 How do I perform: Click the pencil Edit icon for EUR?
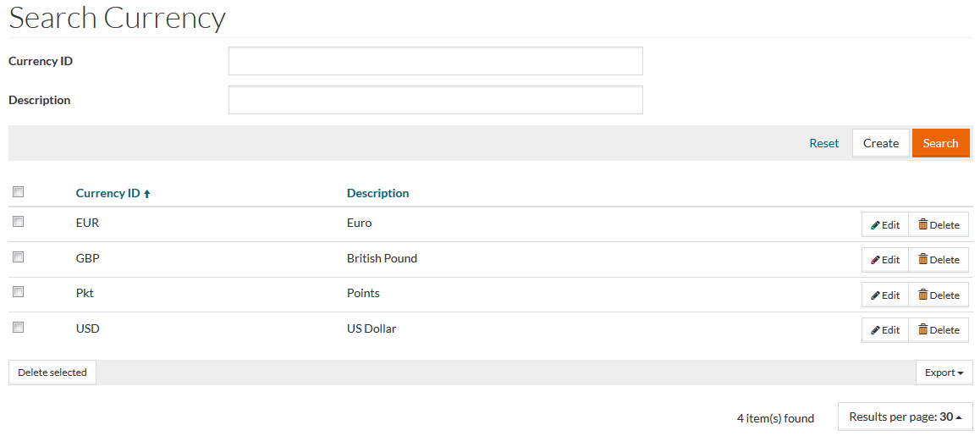tap(876, 225)
